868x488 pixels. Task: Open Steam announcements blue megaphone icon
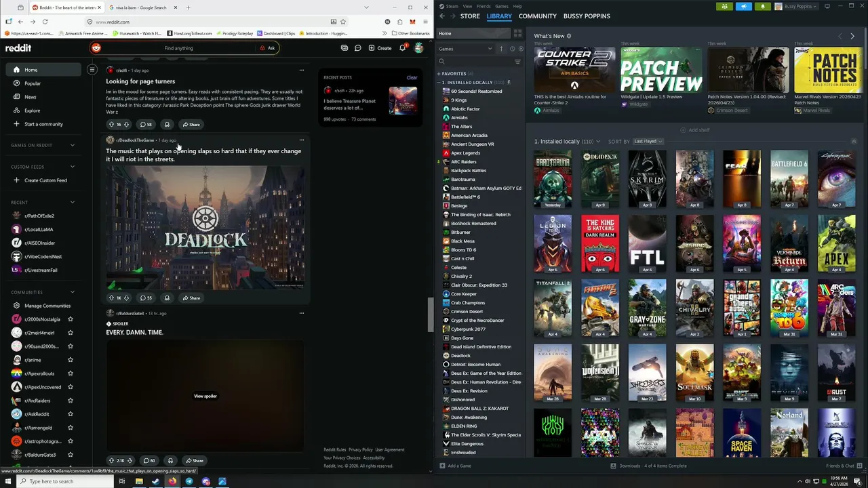743,6
